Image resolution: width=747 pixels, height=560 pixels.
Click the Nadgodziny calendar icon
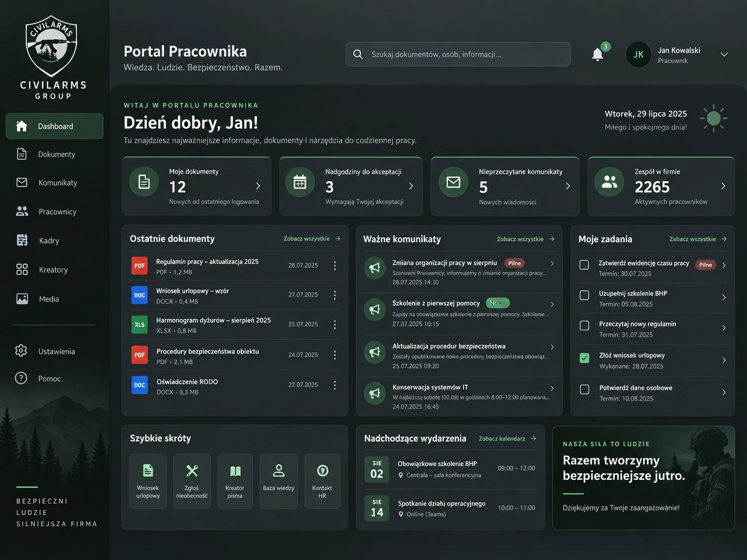300,182
